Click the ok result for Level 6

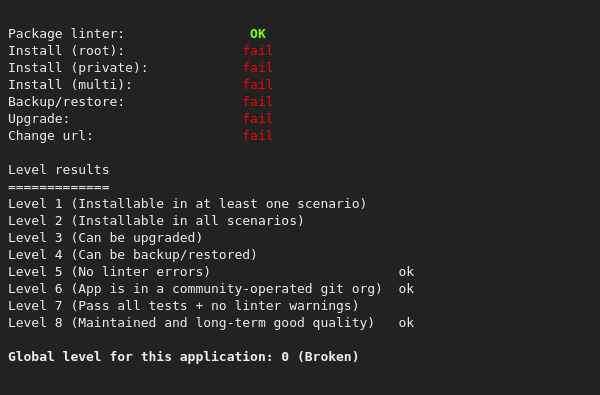pyautogui.click(x=406, y=289)
